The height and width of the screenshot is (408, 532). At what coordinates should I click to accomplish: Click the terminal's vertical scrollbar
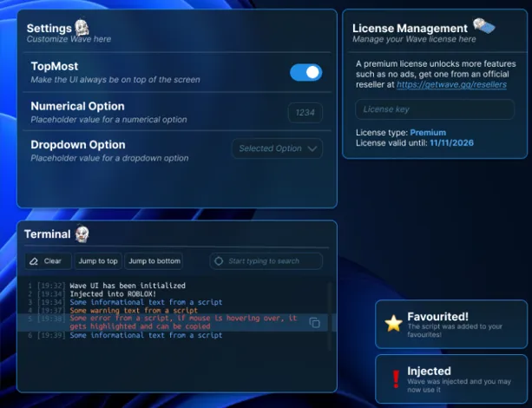(x=329, y=304)
